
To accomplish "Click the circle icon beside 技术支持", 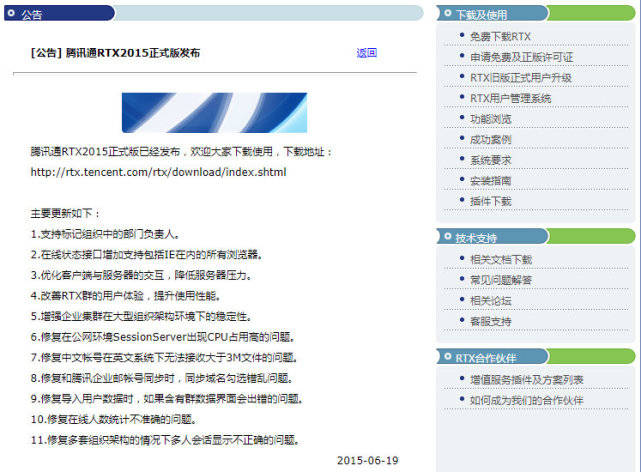I will tap(448, 236).
